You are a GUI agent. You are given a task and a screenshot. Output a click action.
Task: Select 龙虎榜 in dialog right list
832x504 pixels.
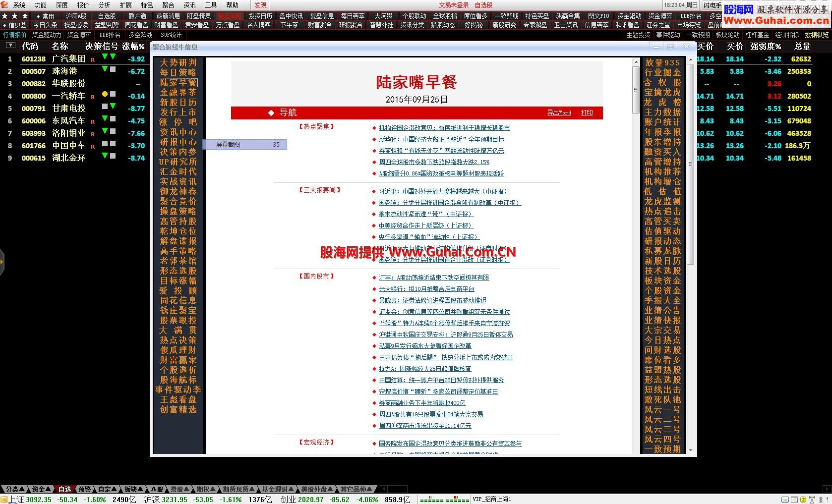tap(662, 103)
